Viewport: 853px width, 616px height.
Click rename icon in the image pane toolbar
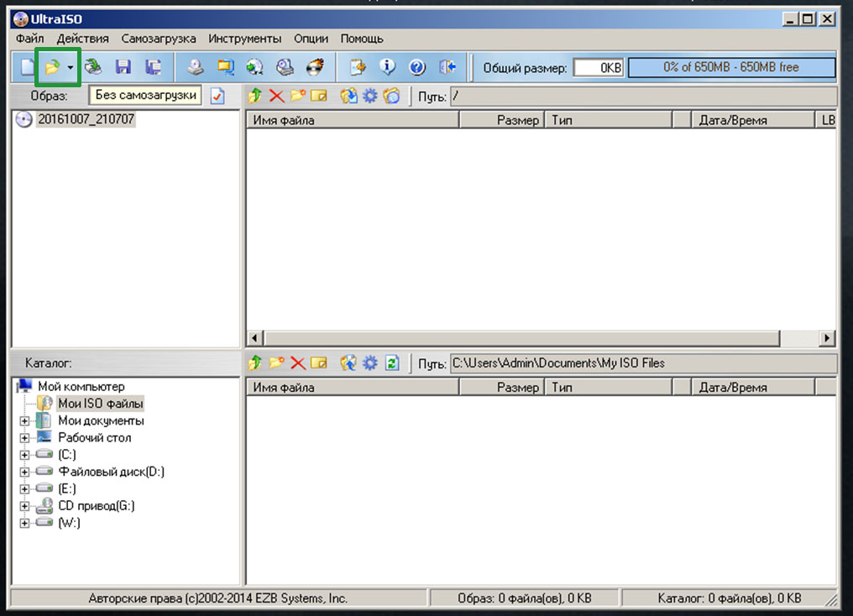[x=319, y=97]
